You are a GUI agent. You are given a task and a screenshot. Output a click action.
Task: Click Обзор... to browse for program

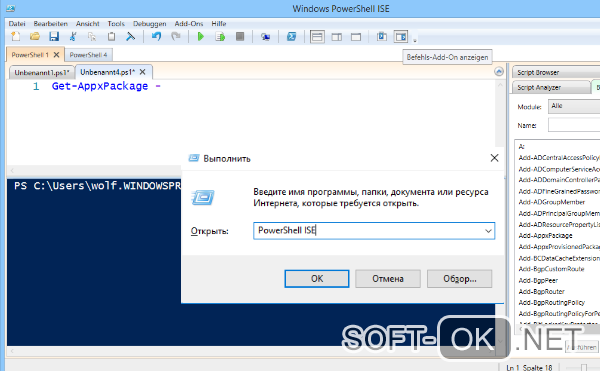(x=460, y=279)
